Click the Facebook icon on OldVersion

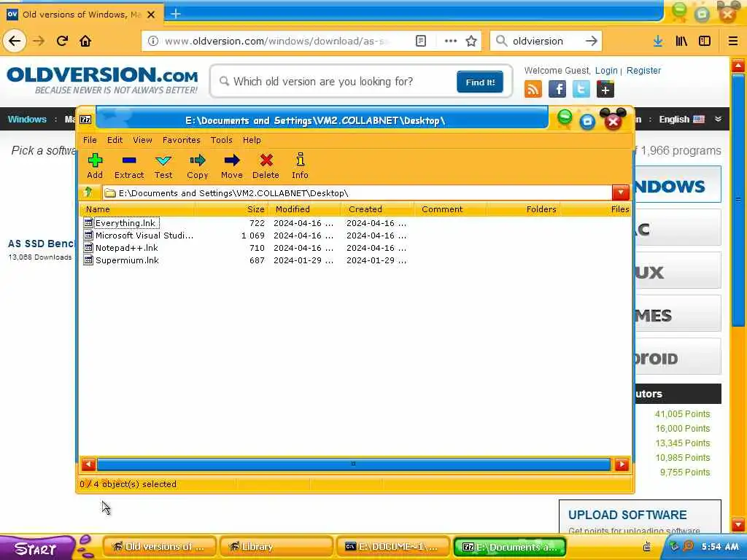click(557, 89)
